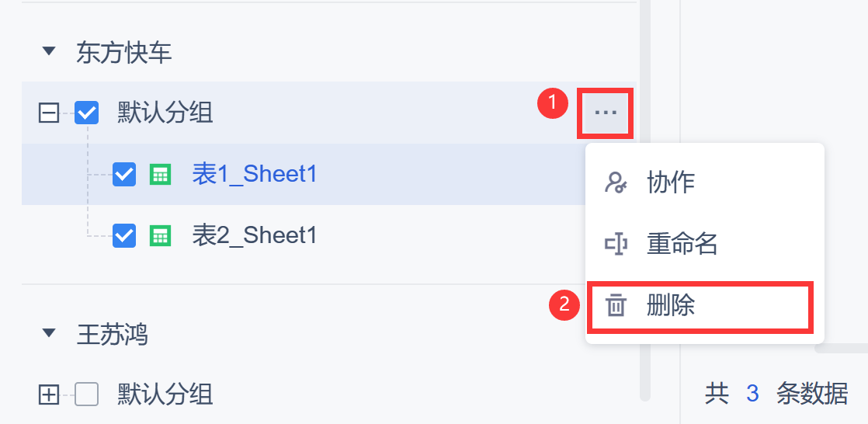
Task: Check the 默认分组 checkbox under 王苏鸿
Action: coord(86,395)
